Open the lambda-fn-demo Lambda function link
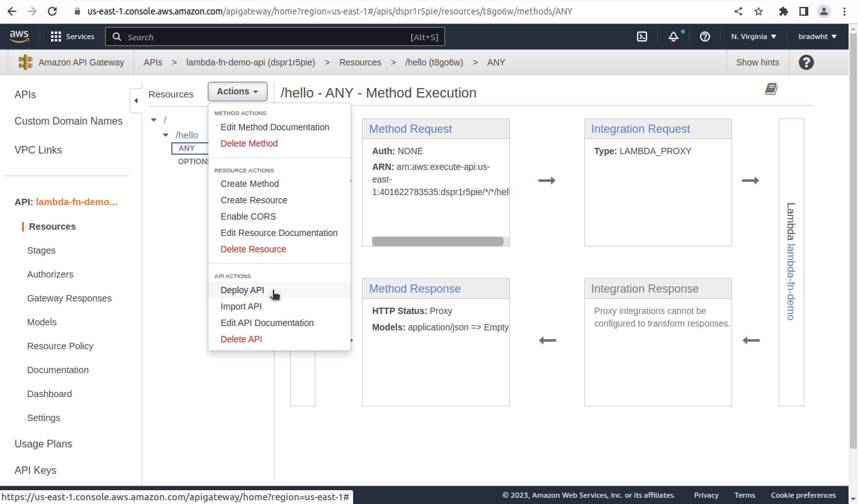Viewport: 858px width, 504px height. [791, 282]
